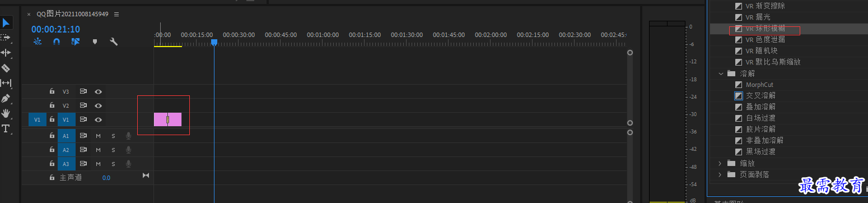
Task: Select the Hand tool
Action: 6,113
